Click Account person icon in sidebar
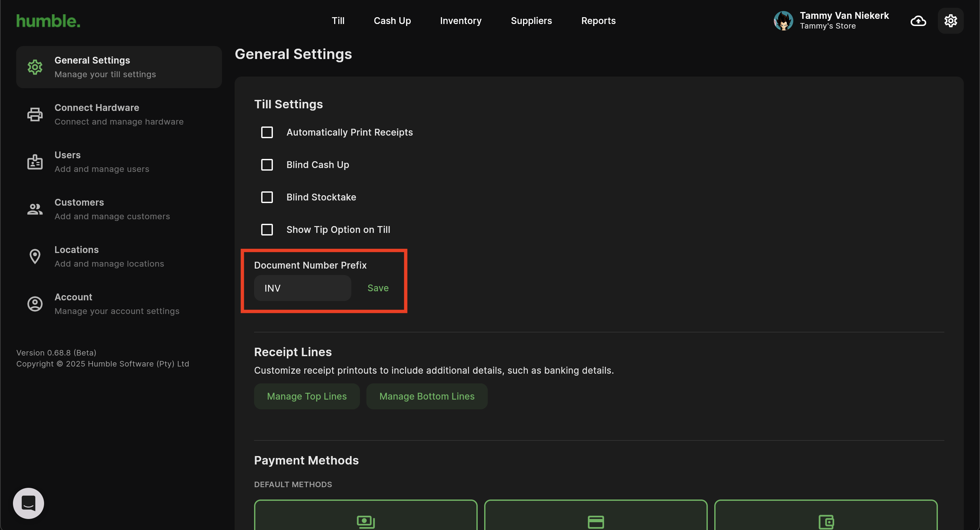This screenshot has height=530, width=980. (35, 304)
